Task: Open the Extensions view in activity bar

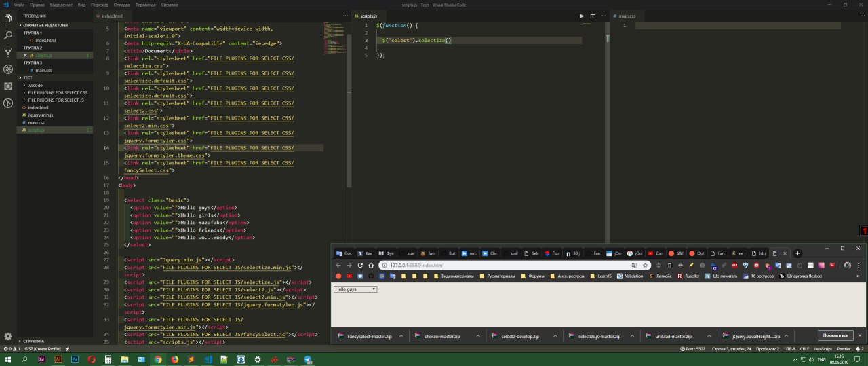Action: [8, 86]
